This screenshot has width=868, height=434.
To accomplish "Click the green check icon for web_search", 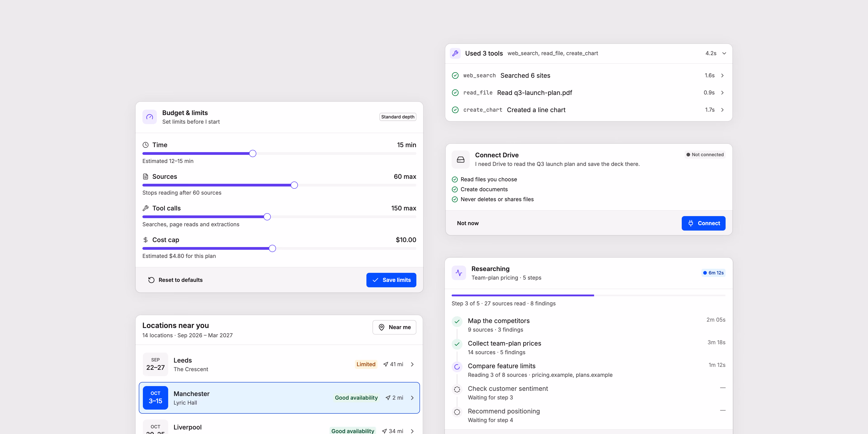I will coord(455,75).
